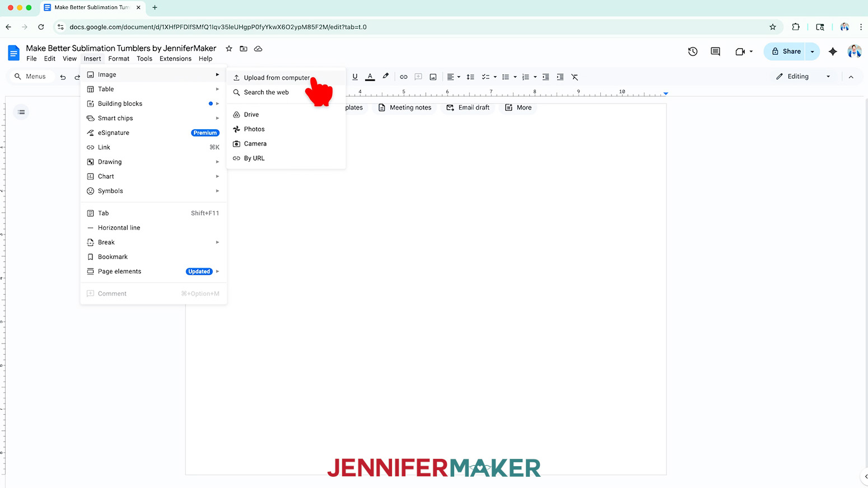Click the undo arrow in toolbar

click(63, 77)
